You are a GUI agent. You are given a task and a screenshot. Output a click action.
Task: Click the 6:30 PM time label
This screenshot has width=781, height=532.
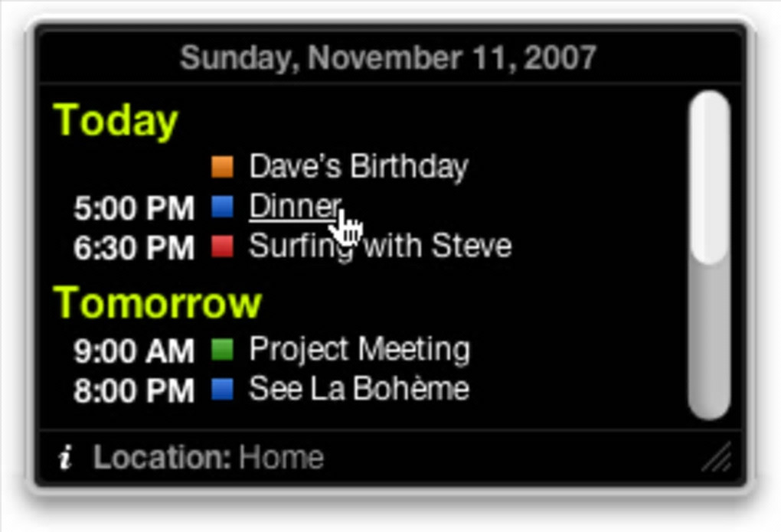[x=134, y=247]
